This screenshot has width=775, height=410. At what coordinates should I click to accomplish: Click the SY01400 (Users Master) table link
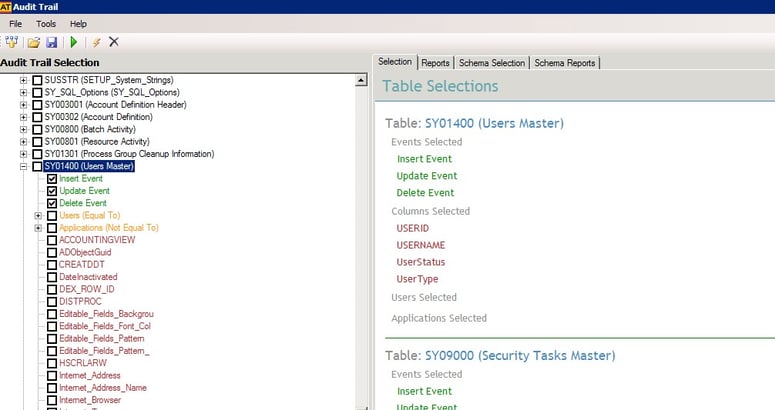pyautogui.click(x=494, y=123)
